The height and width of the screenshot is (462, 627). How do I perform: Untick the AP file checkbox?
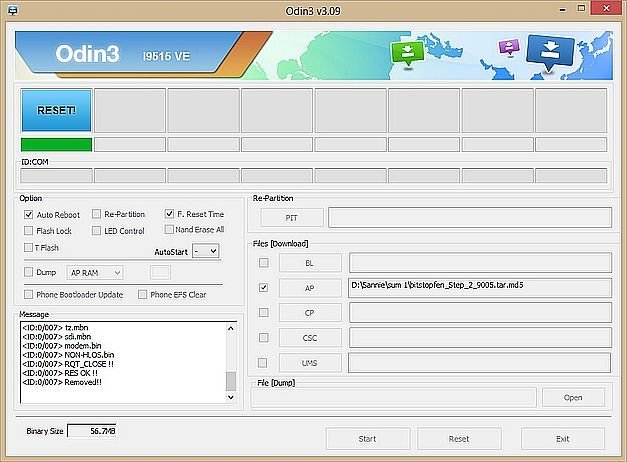264,287
